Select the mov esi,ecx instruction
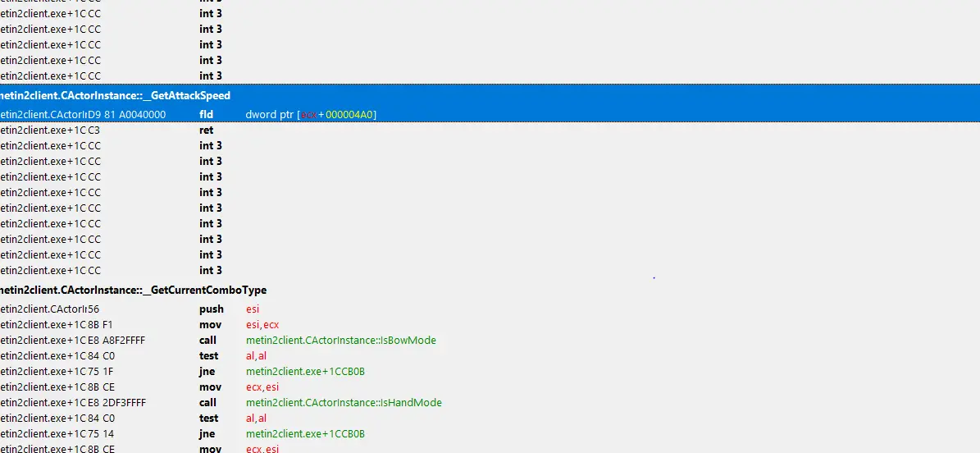980x453 pixels. pos(209,325)
